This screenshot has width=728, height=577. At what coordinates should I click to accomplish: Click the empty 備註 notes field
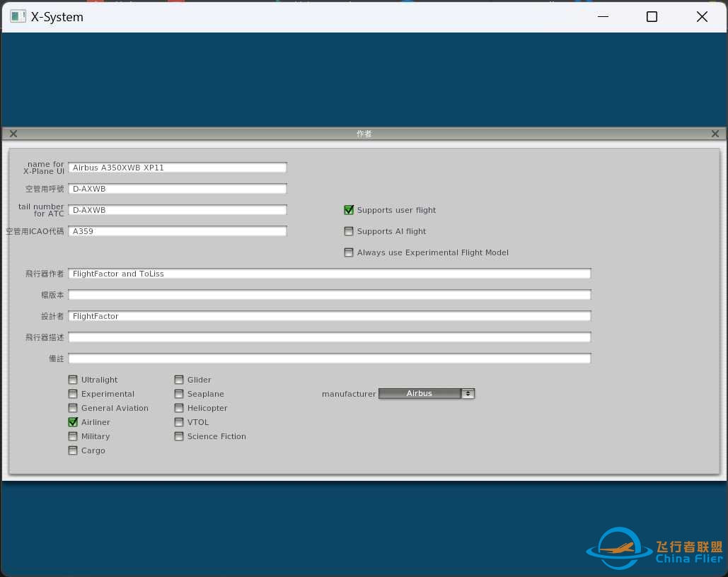coord(330,359)
